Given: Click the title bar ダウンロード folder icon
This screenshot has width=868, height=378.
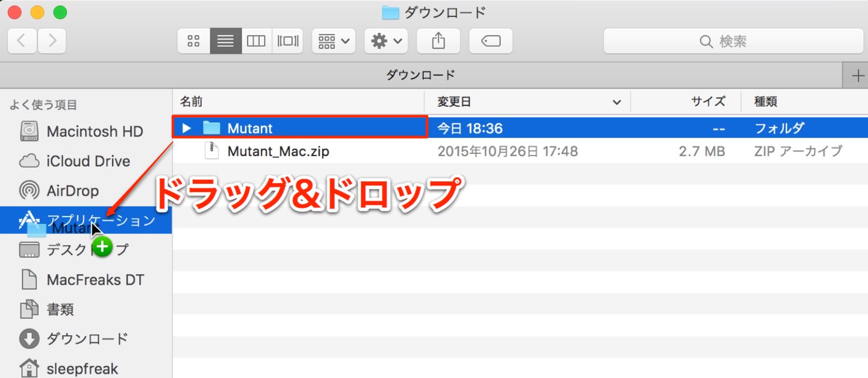Looking at the screenshot, I should (390, 12).
